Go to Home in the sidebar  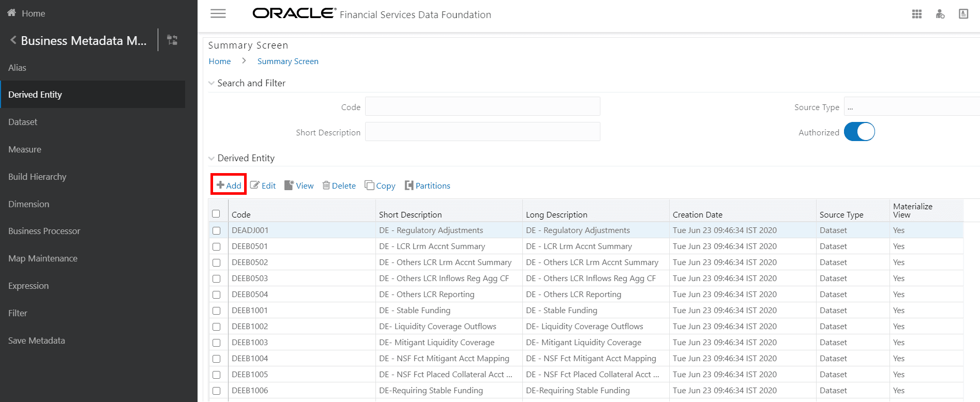(33, 13)
